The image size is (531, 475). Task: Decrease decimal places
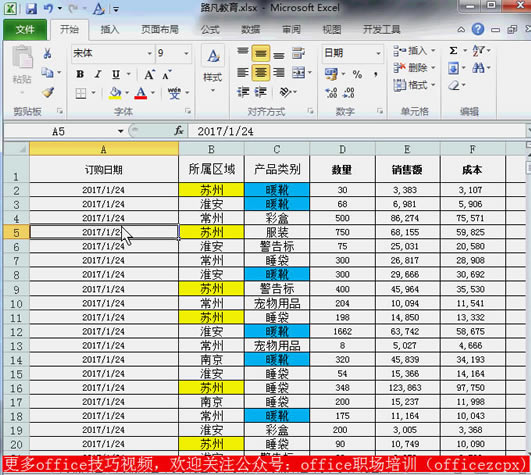(349, 92)
